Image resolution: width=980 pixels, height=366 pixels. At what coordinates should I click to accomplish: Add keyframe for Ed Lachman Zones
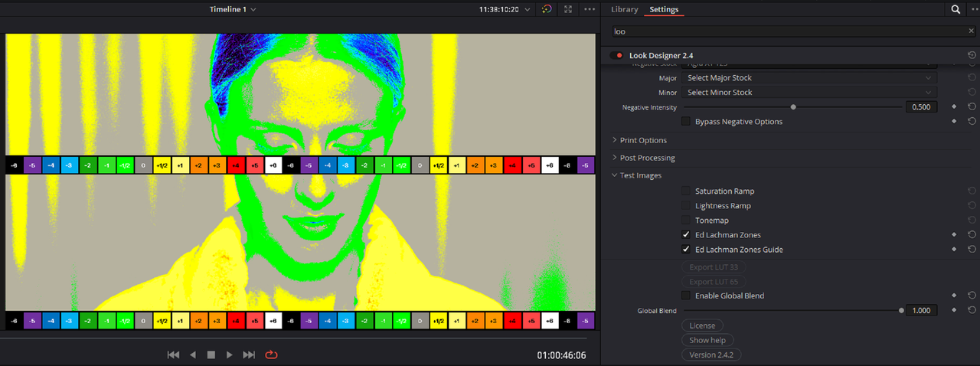[954, 234]
